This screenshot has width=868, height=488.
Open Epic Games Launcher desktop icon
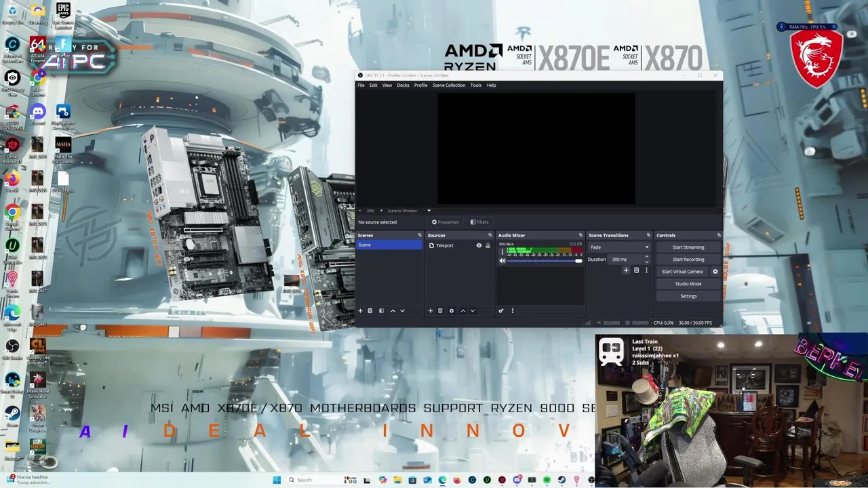pos(63,16)
